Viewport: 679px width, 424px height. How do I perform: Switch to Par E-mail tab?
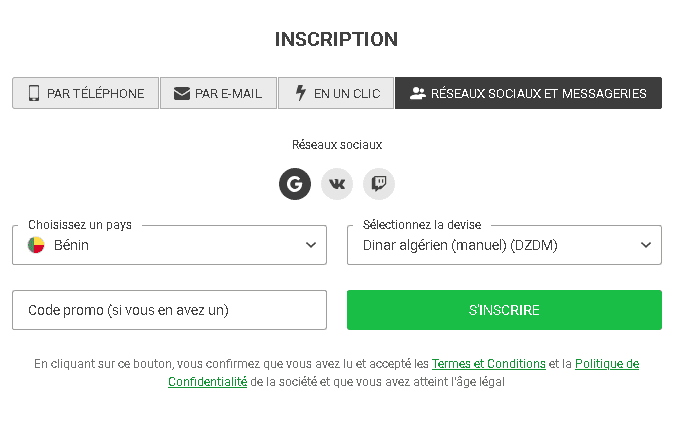click(218, 93)
